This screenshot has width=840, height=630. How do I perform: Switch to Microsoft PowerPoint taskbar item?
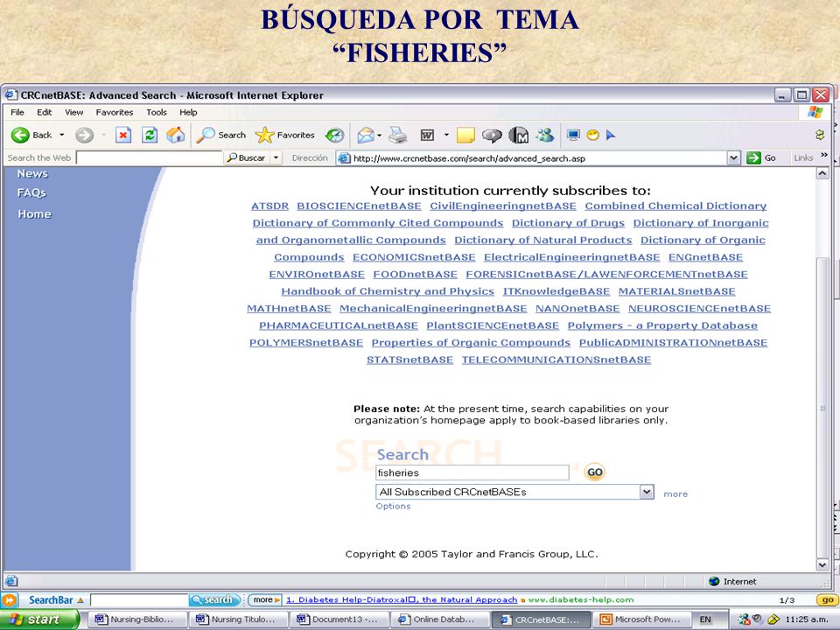(x=642, y=619)
